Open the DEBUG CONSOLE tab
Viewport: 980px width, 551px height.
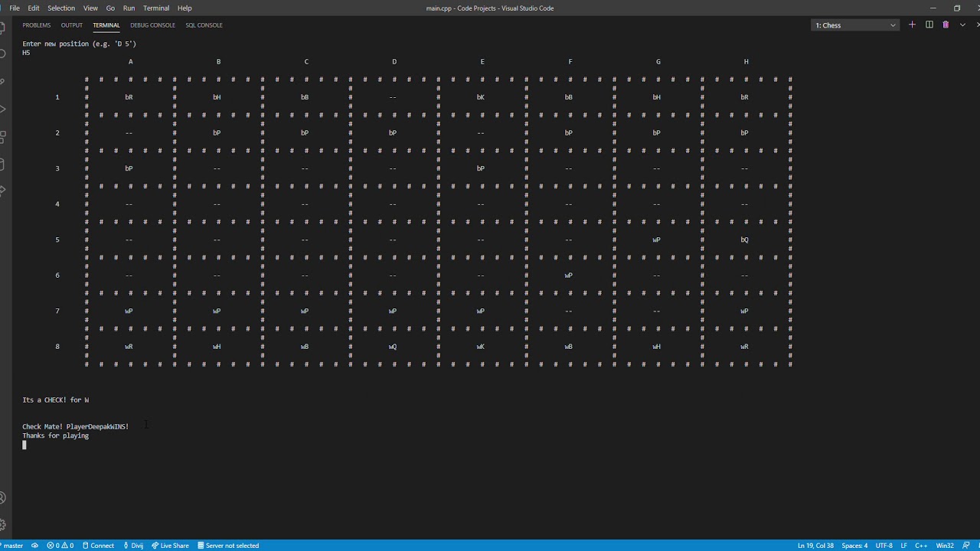[x=152, y=25]
